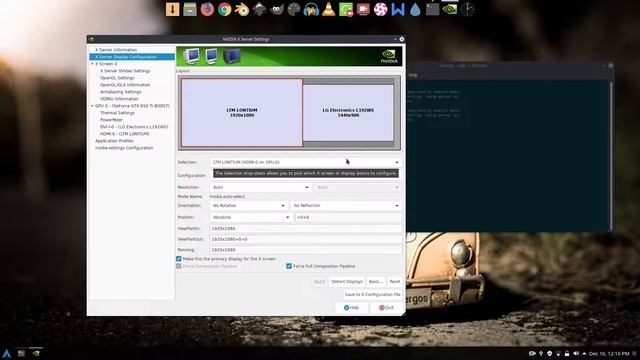The height and width of the screenshot is (360, 640).
Task: Open the pink swirl app in the dock
Action: [x=380, y=9]
